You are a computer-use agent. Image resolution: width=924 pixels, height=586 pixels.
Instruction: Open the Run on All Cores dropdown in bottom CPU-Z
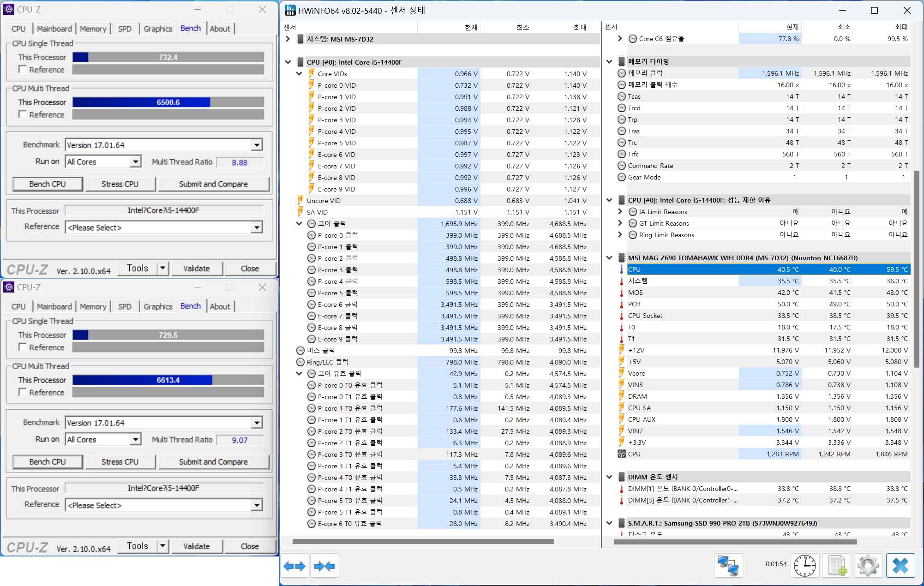(x=135, y=439)
